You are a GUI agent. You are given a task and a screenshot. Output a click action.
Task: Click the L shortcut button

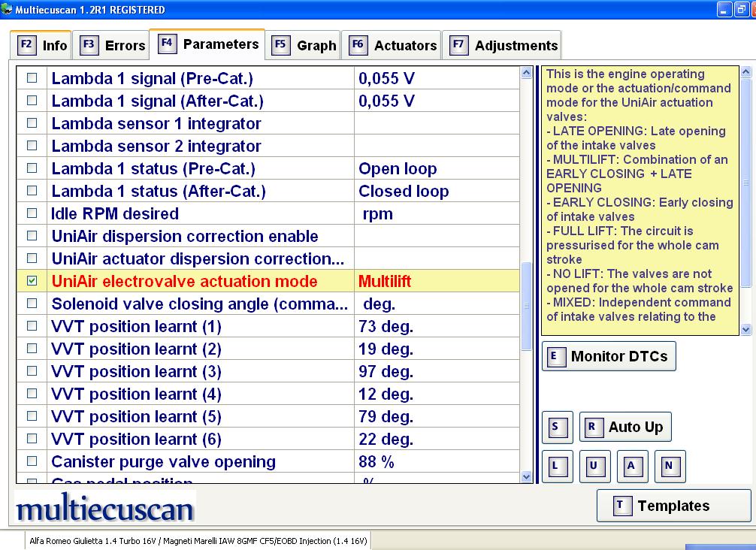(557, 467)
